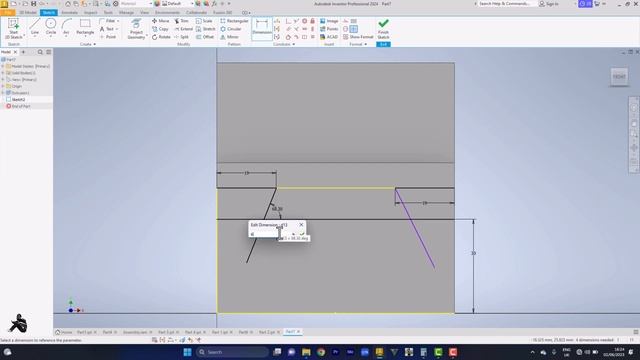Expand Model States node

[3, 66]
